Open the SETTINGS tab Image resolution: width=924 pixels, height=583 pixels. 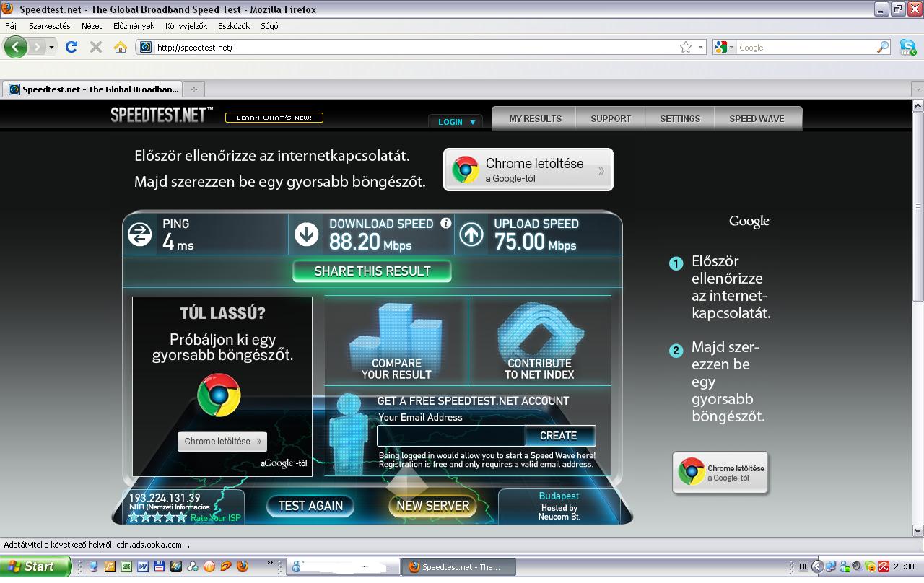680,119
